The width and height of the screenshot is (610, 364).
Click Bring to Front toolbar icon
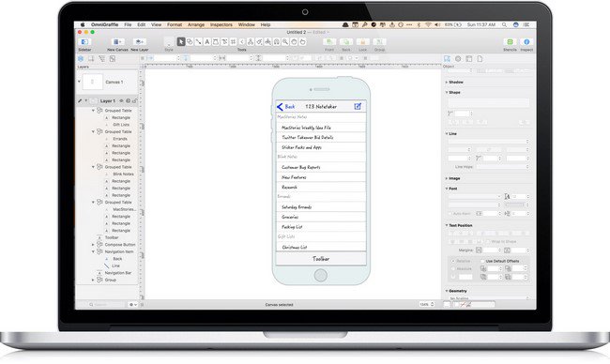329,42
